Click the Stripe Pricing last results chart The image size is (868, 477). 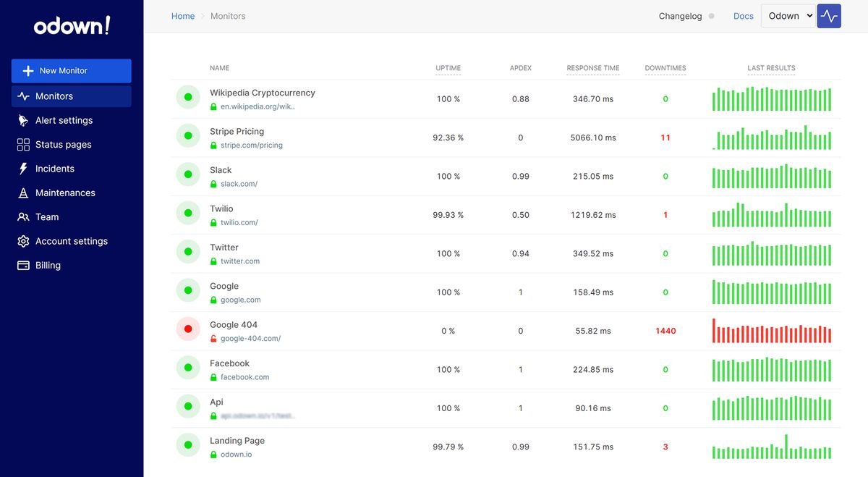(x=772, y=138)
